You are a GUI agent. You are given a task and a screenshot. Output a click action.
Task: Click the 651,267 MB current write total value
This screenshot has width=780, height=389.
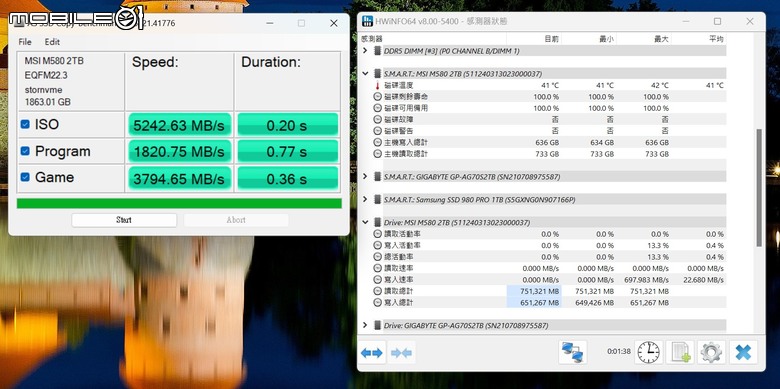539,303
